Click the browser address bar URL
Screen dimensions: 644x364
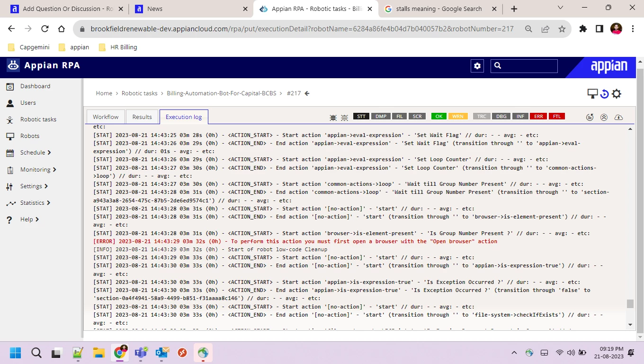tap(302, 29)
